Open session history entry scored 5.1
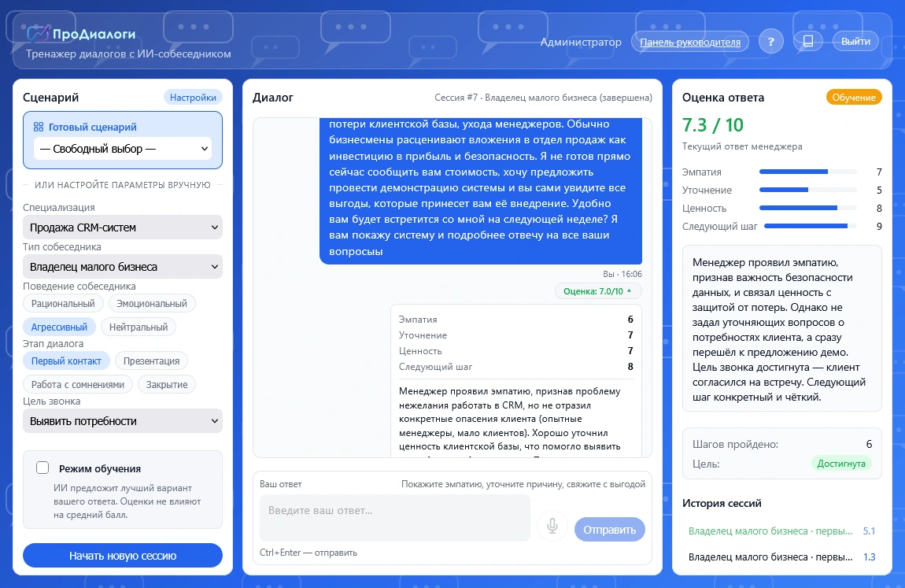Image resolution: width=905 pixels, height=588 pixels. click(781, 531)
